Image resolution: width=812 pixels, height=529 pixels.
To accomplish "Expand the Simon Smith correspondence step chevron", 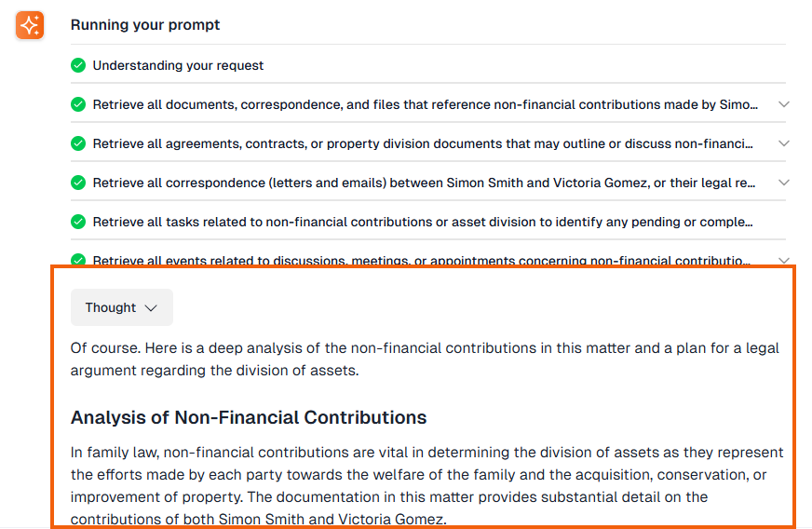I will (783, 183).
